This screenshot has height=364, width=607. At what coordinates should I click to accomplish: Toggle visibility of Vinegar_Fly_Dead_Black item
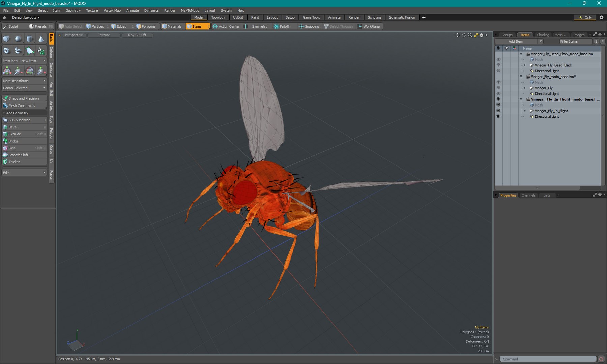(x=498, y=65)
